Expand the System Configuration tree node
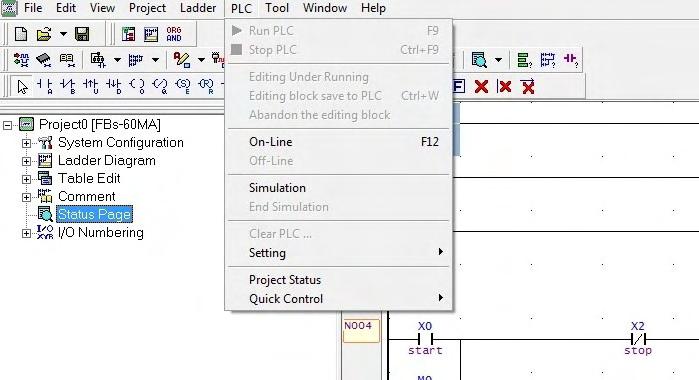 [x=26, y=143]
